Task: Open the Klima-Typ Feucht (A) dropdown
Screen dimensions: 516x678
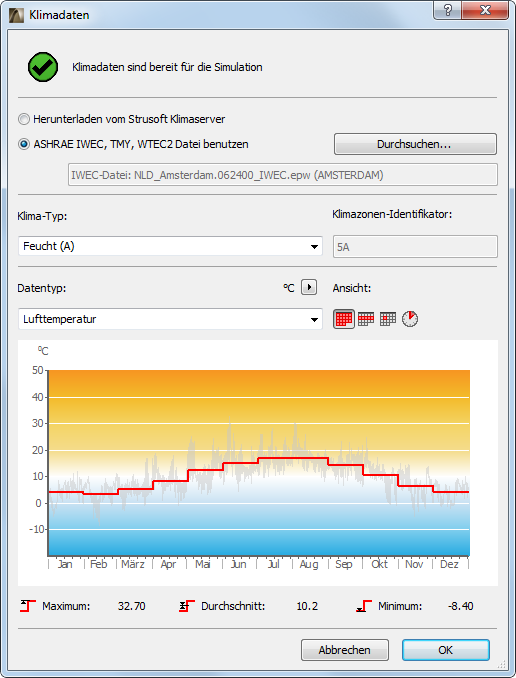Action: click(x=170, y=246)
